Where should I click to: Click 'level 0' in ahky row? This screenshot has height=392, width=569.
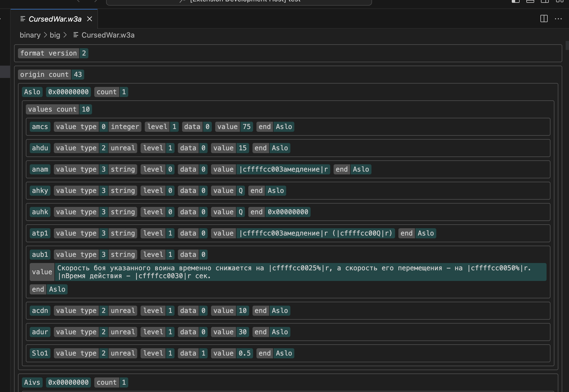(x=157, y=191)
